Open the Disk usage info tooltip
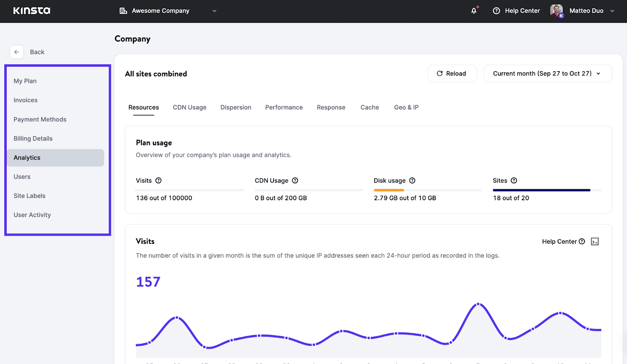This screenshot has height=364, width=627. [x=412, y=180]
